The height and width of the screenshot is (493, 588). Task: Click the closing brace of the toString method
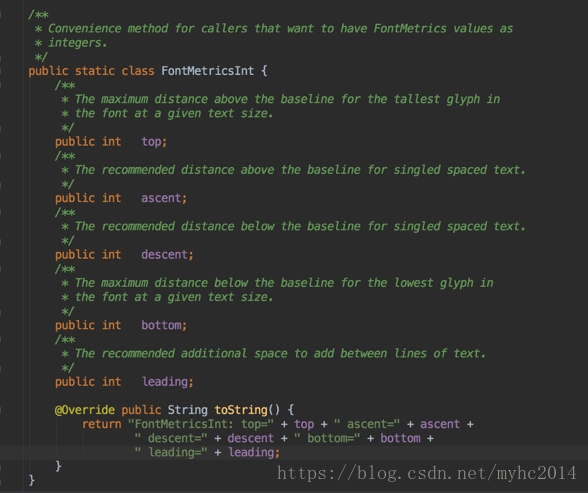[58, 466]
